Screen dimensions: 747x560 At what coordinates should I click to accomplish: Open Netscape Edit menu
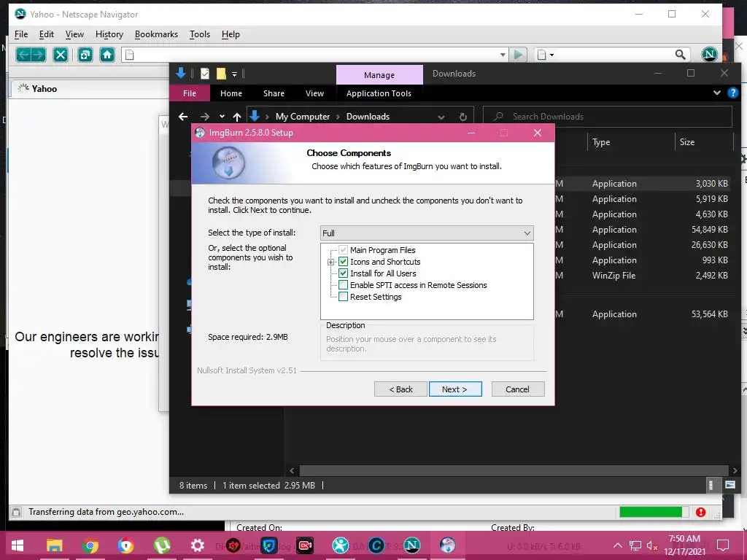[x=46, y=34]
